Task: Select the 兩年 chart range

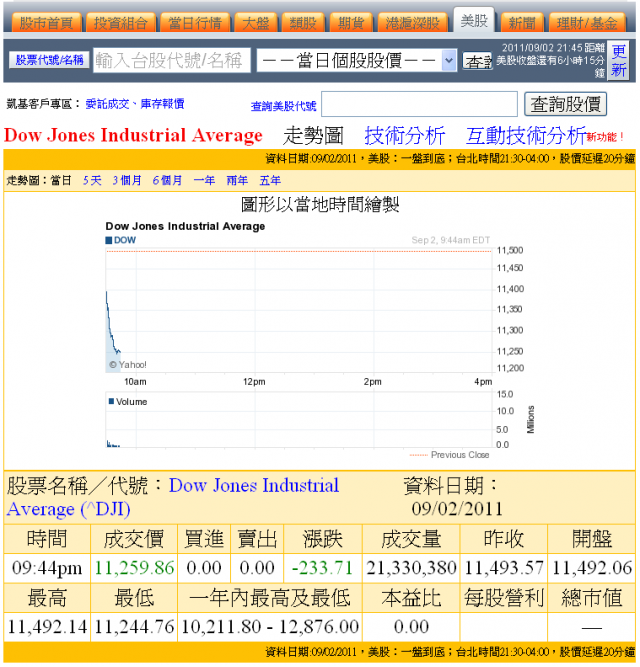Action: 237,181
